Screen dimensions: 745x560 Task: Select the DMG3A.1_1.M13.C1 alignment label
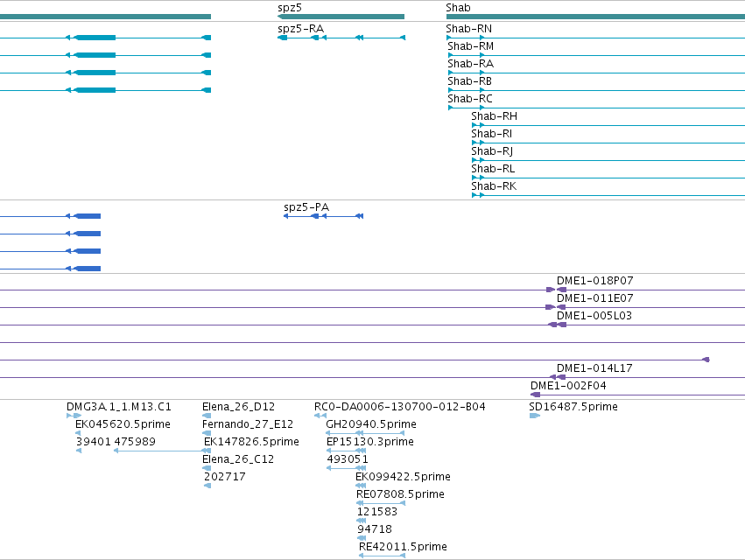119,407
